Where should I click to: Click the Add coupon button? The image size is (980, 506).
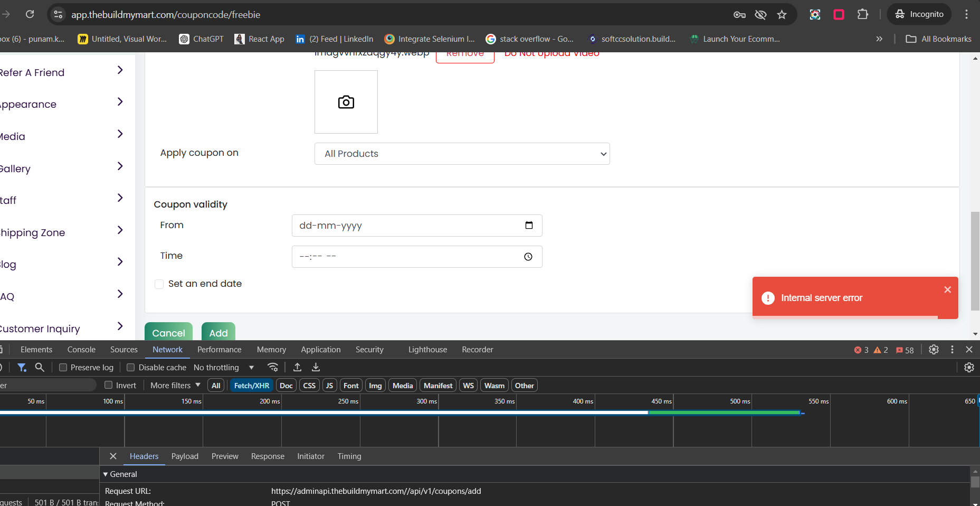point(218,332)
